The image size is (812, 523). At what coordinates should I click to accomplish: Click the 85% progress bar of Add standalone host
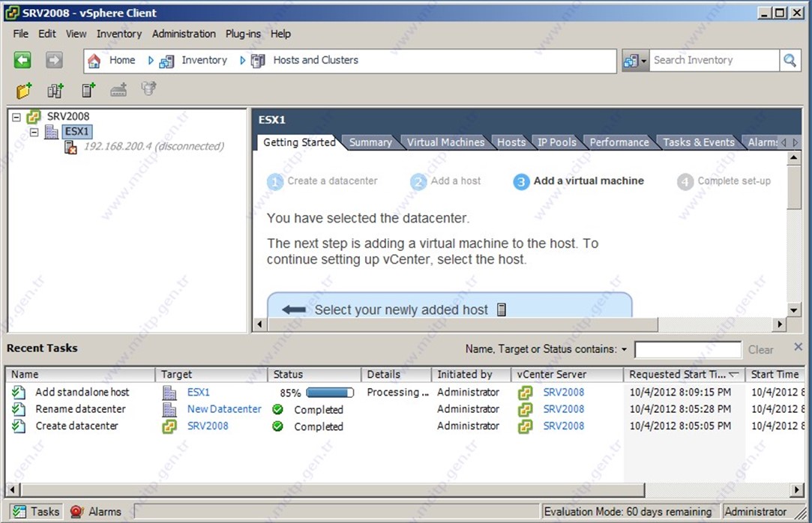330,393
